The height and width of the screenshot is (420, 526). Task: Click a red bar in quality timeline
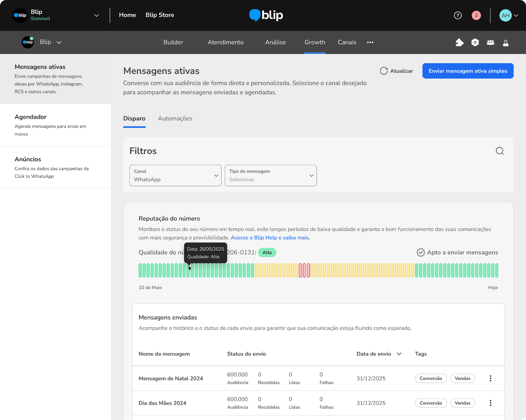304,270
